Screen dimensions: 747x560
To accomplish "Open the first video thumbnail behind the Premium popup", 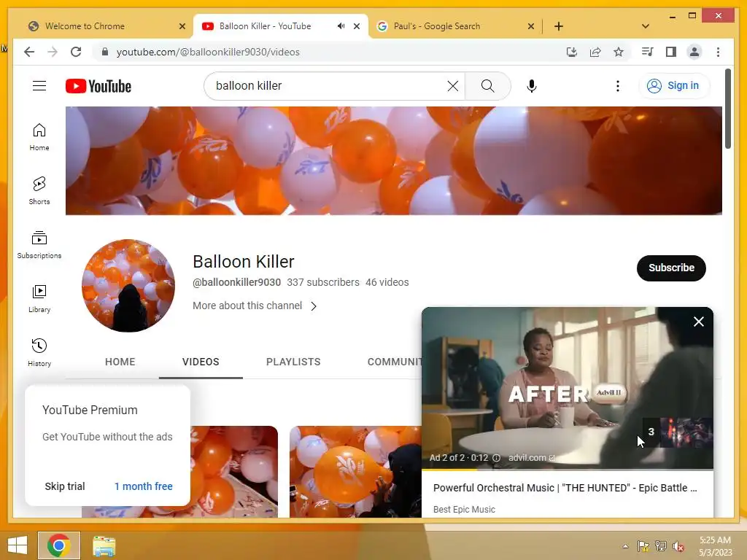I will [234, 472].
